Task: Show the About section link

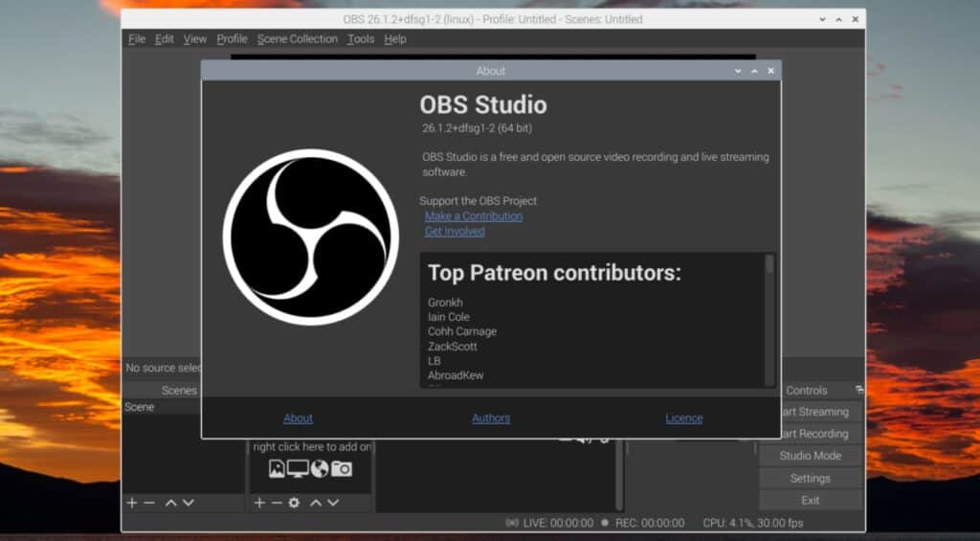Action: [x=299, y=417]
